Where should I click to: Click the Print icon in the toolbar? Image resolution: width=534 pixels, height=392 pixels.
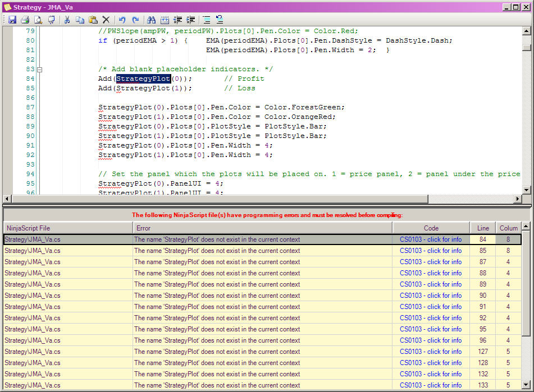(25, 20)
